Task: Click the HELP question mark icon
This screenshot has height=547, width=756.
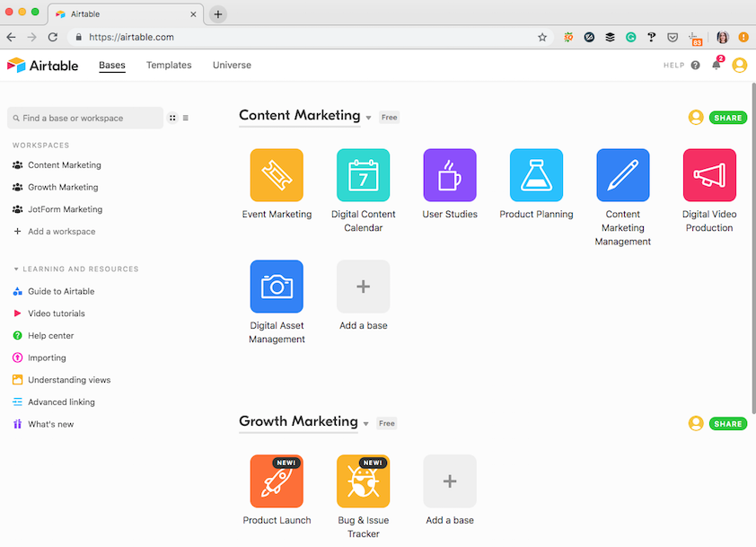Action: (x=695, y=65)
